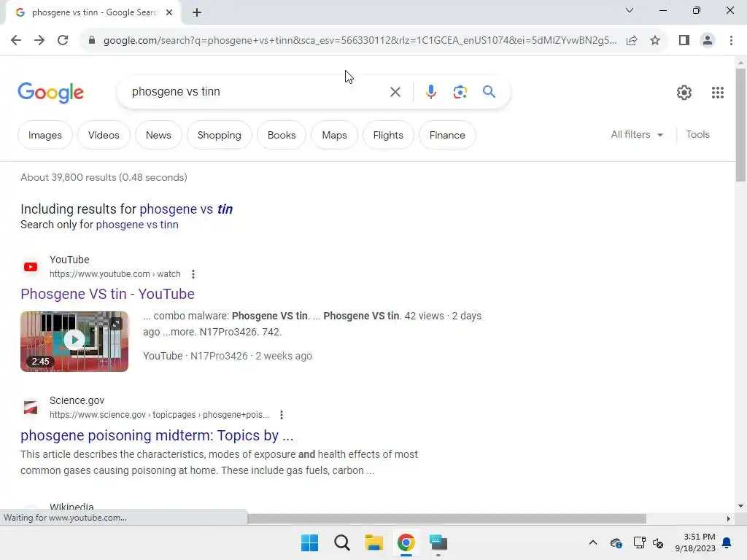Screen dimensions: 747x560
Task: Open options for the YouTube result
Action: pyautogui.click(x=193, y=274)
